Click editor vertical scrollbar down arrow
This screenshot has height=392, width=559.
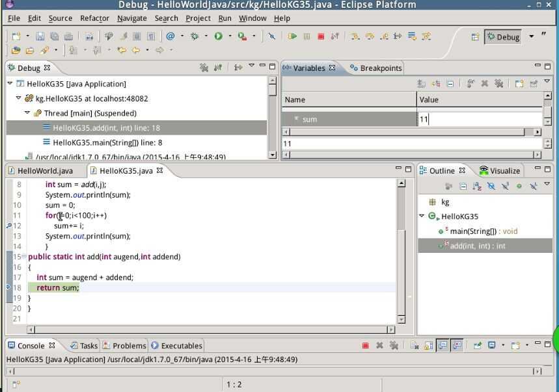point(401,319)
